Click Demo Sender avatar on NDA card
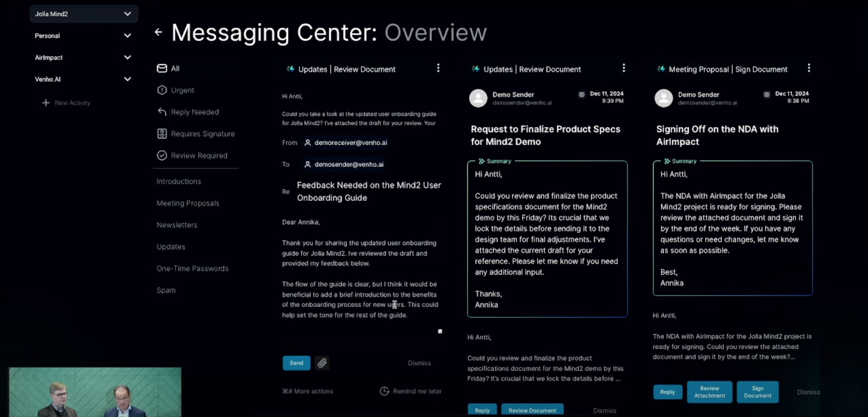The height and width of the screenshot is (417, 868). [664, 98]
